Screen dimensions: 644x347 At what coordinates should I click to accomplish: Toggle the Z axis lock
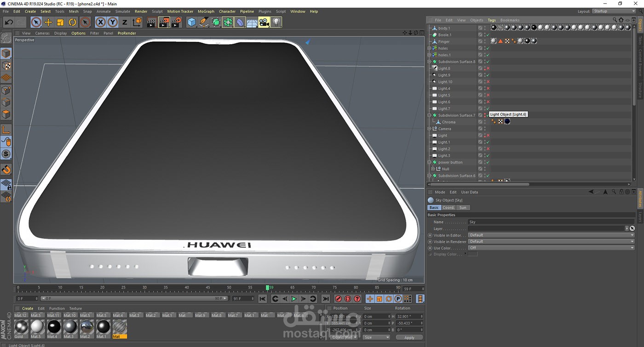click(x=124, y=22)
